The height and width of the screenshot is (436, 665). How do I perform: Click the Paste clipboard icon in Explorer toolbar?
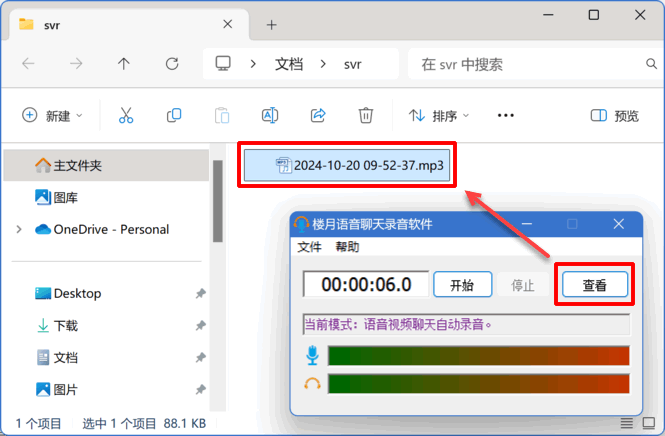pos(222,115)
